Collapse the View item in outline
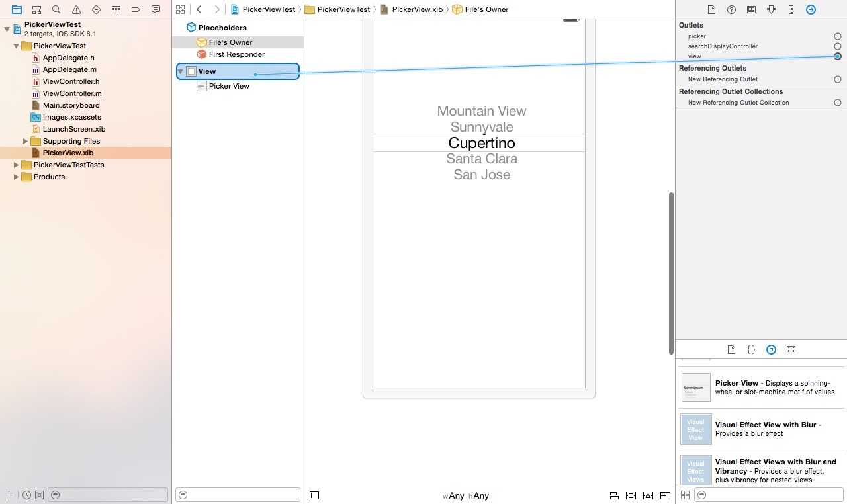 point(181,71)
